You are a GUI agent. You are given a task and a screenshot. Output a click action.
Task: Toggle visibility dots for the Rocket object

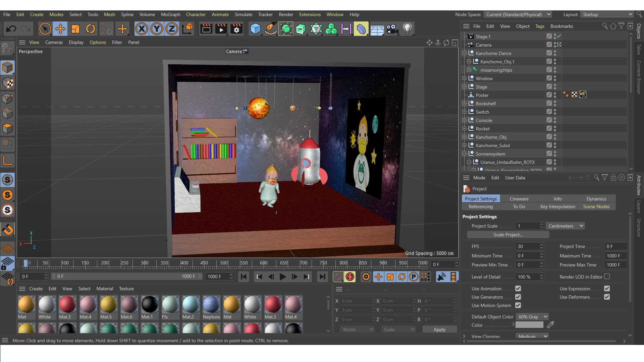(555, 128)
